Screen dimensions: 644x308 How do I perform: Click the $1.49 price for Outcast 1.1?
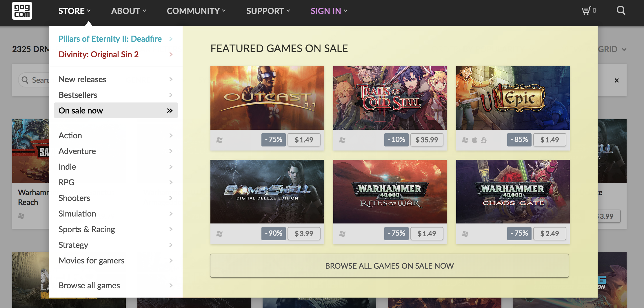coord(304,140)
